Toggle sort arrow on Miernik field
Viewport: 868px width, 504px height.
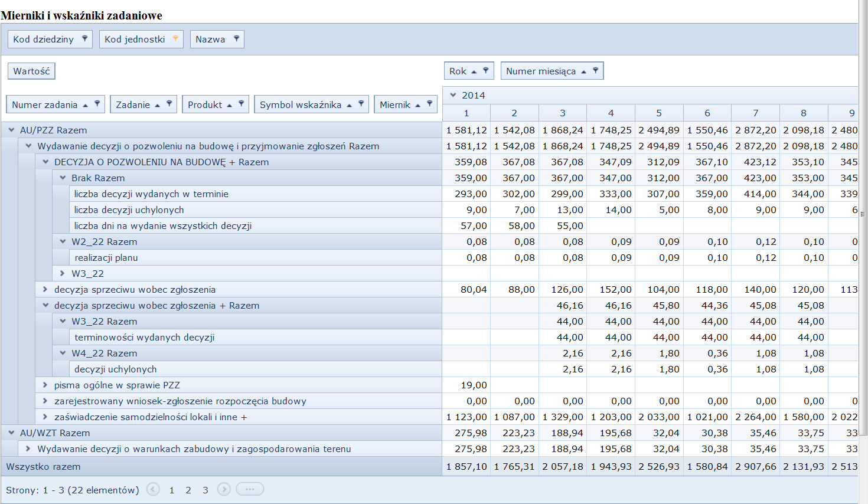(417, 105)
